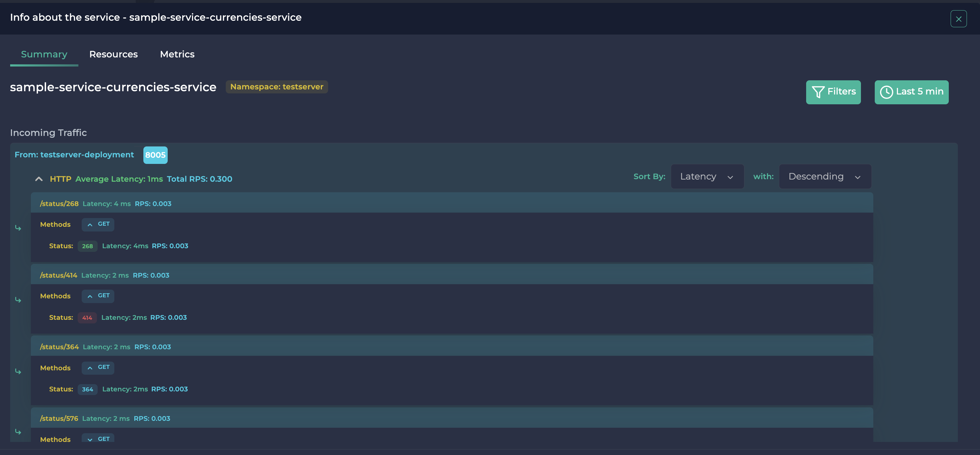Switch to the Metrics tab
This screenshot has height=455, width=980.
[x=177, y=54]
